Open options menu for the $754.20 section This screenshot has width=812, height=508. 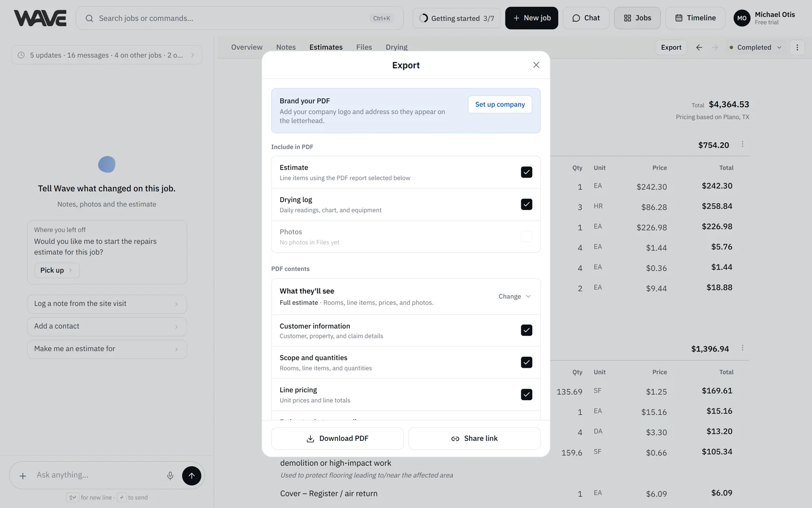point(742,144)
